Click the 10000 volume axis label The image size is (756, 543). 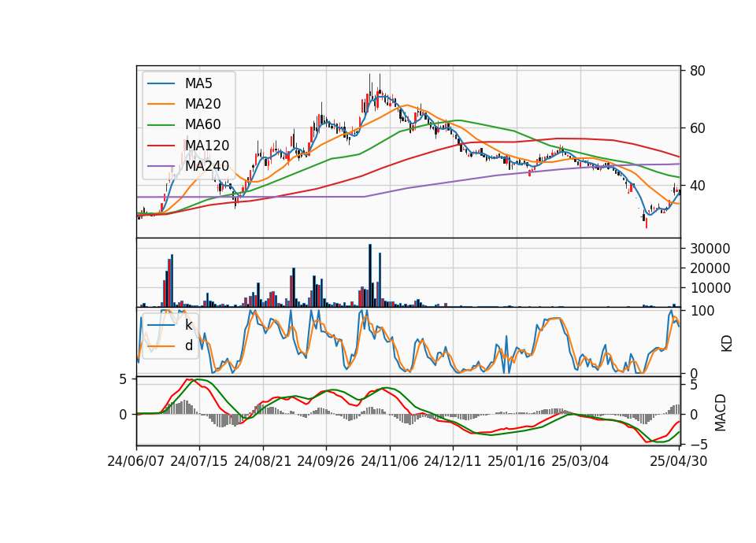[x=710, y=288]
